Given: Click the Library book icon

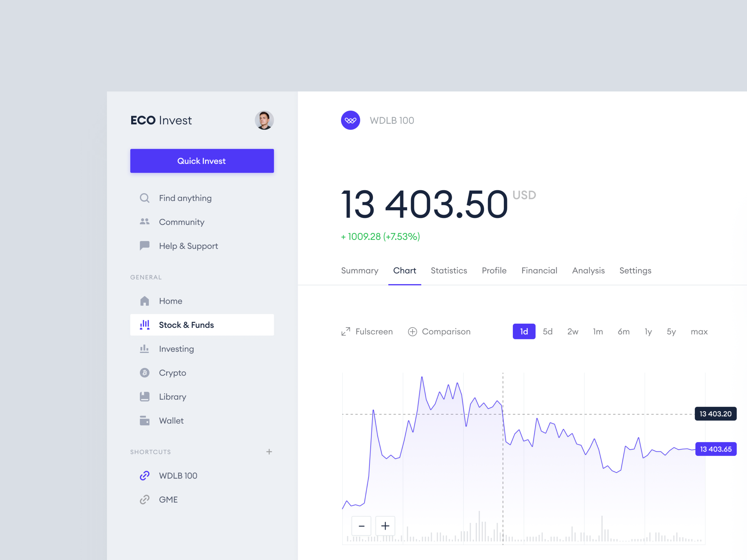Looking at the screenshot, I should [144, 397].
